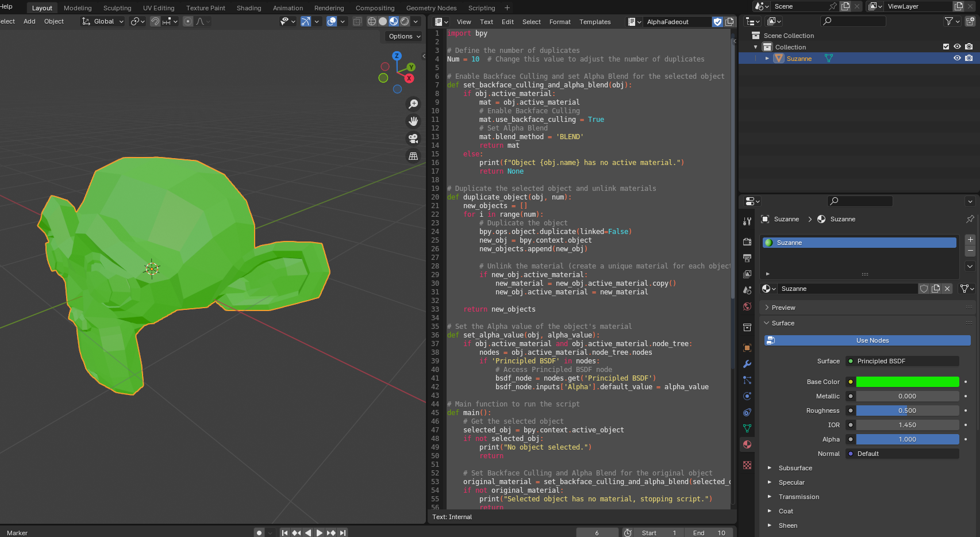Open the Global transform orientation dropdown
This screenshot has width=980, height=537.
point(103,21)
